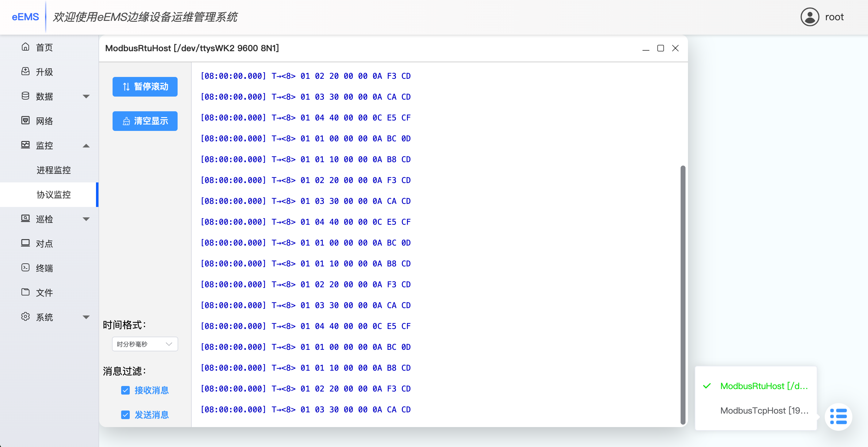This screenshot has width=868, height=447.
Task: Open the 时分秒毫秒 time format dropdown
Action: pyautogui.click(x=145, y=344)
